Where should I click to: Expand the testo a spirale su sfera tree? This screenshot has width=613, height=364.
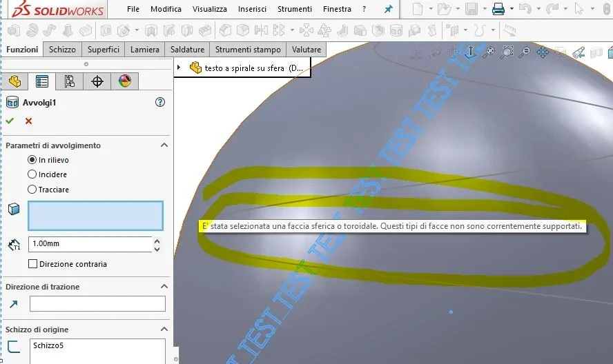[179, 67]
